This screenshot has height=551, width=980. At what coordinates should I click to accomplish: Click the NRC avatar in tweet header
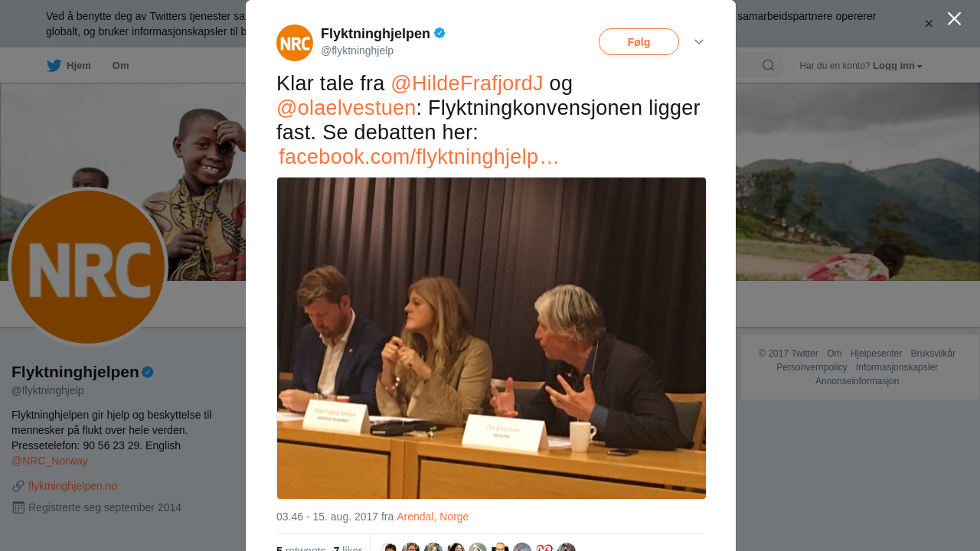point(295,43)
